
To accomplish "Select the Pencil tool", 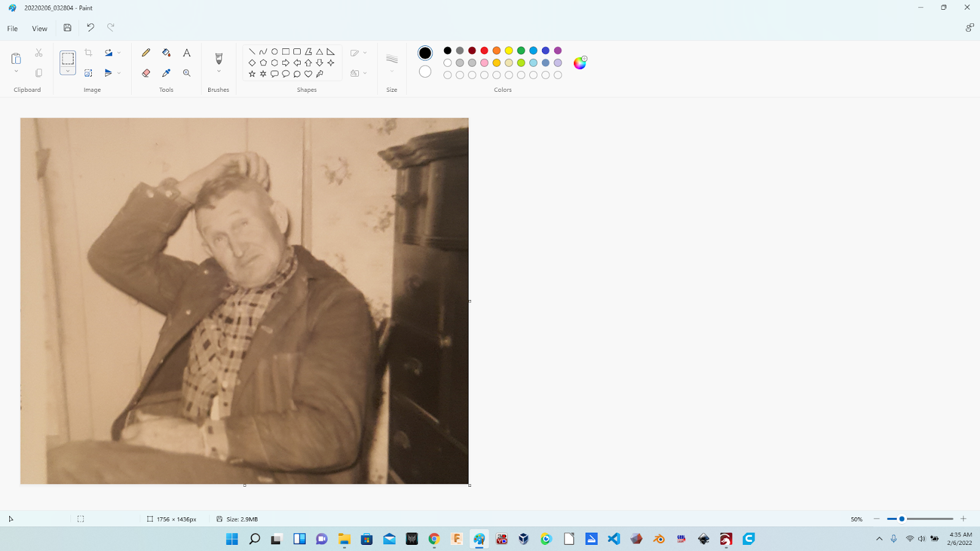I will click(146, 53).
